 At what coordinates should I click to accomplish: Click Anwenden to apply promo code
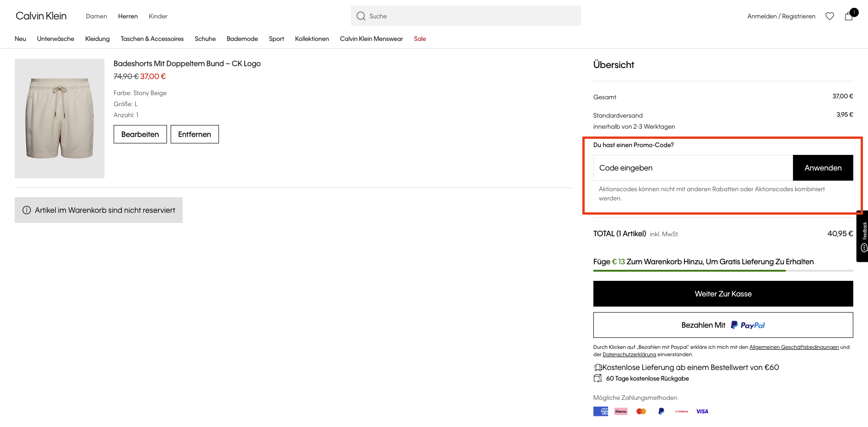tap(823, 168)
